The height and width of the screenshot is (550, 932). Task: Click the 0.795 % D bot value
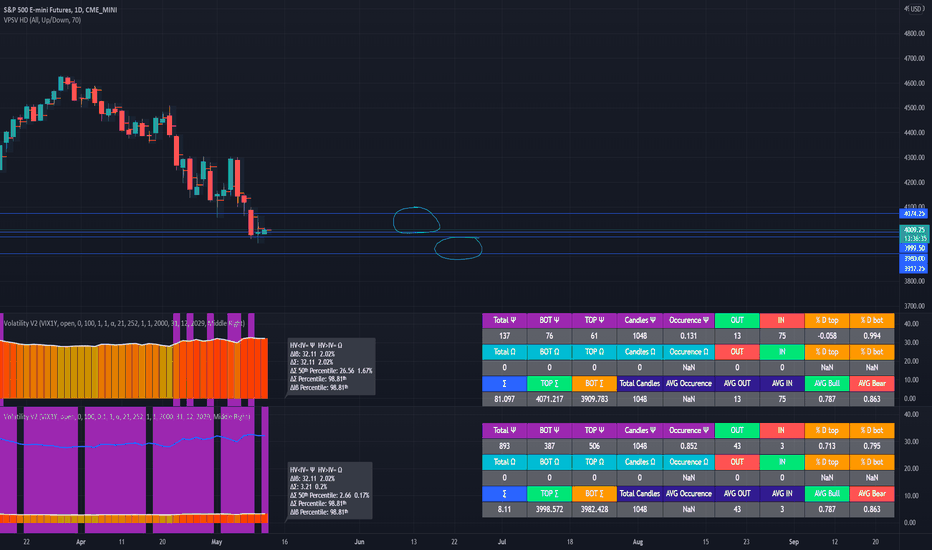pos(872,446)
